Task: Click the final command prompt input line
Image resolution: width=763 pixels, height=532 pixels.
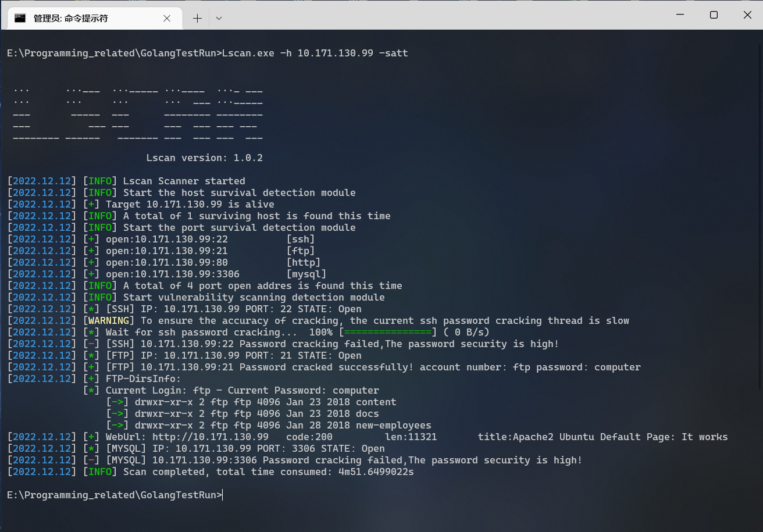Action: pyautogui.click(x=115, y=495)
